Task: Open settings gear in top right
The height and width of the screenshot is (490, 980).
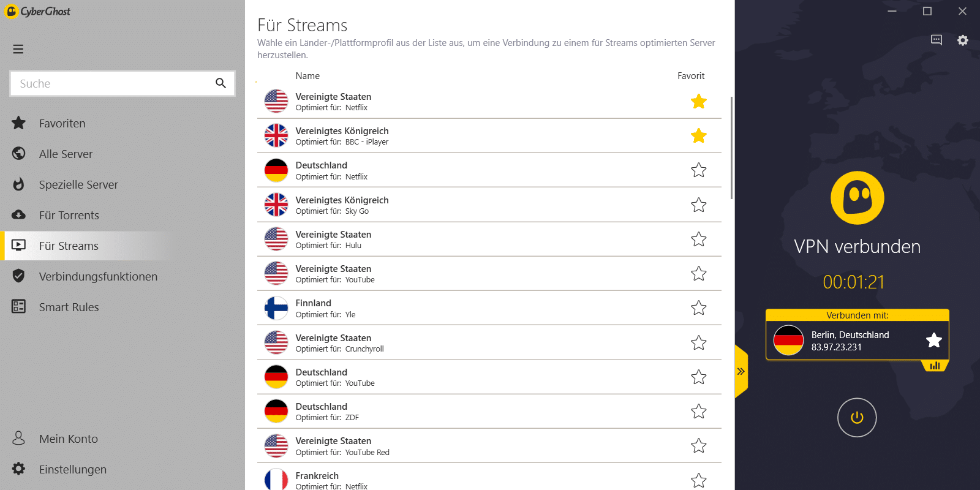Action: point(963,40)
